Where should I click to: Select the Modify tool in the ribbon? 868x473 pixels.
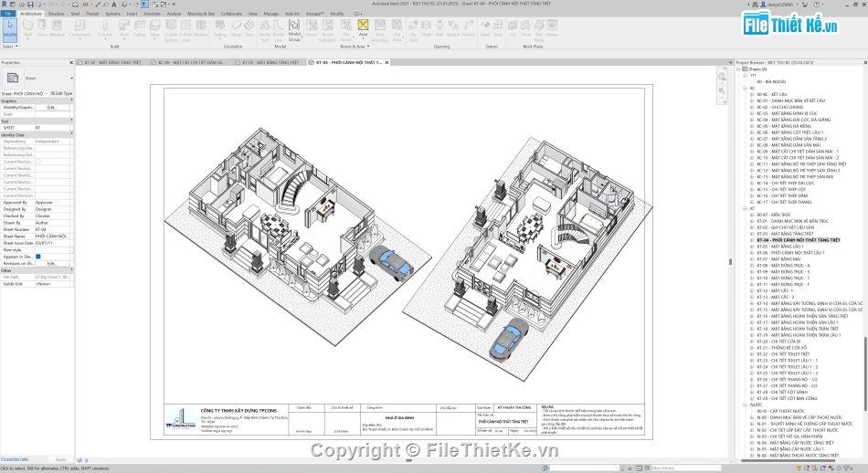tap(10, 29)
